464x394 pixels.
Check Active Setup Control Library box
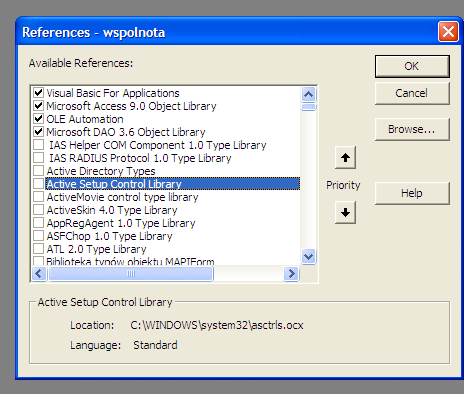coord(38,183)
